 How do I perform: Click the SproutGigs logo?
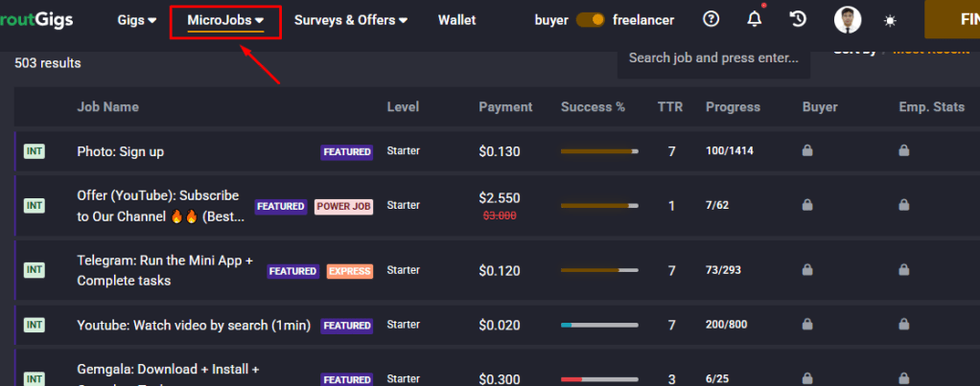[36, 20]
